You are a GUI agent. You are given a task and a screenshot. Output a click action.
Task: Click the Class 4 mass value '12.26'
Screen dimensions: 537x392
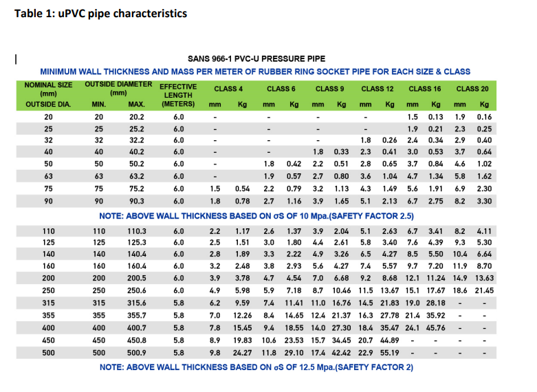[243, 315]
